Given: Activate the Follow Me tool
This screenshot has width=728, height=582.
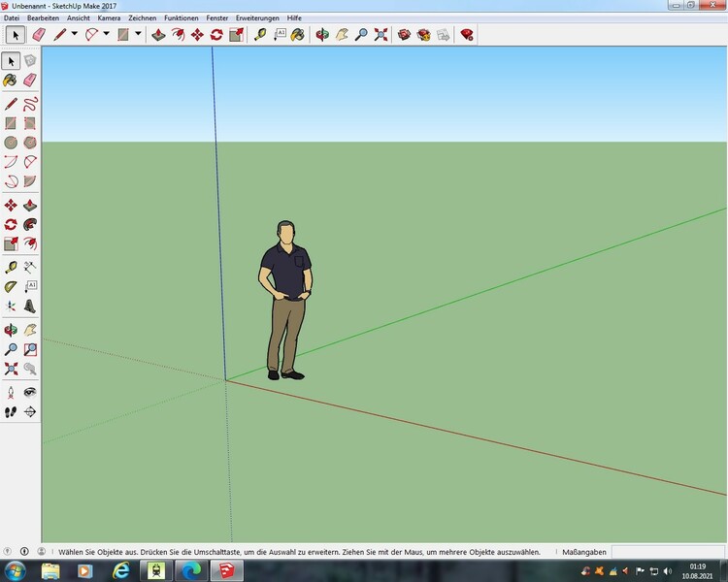Looking at the screenshot, I should click(x=30, y=224).
